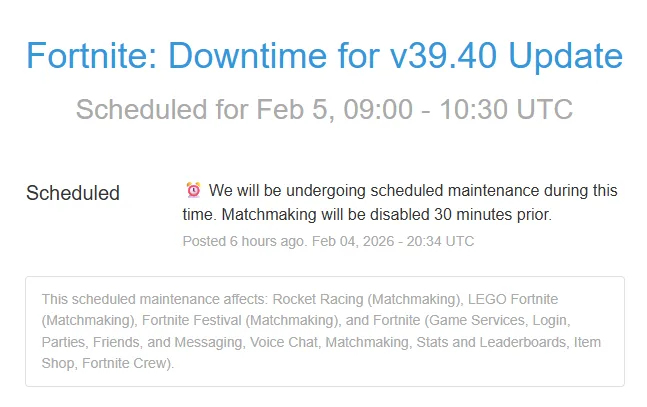Click the alarm clock icon beside the message
Image resolution: width=647 pixels, height=407 pixels.
pyautogui.click(x=194, y=190)
